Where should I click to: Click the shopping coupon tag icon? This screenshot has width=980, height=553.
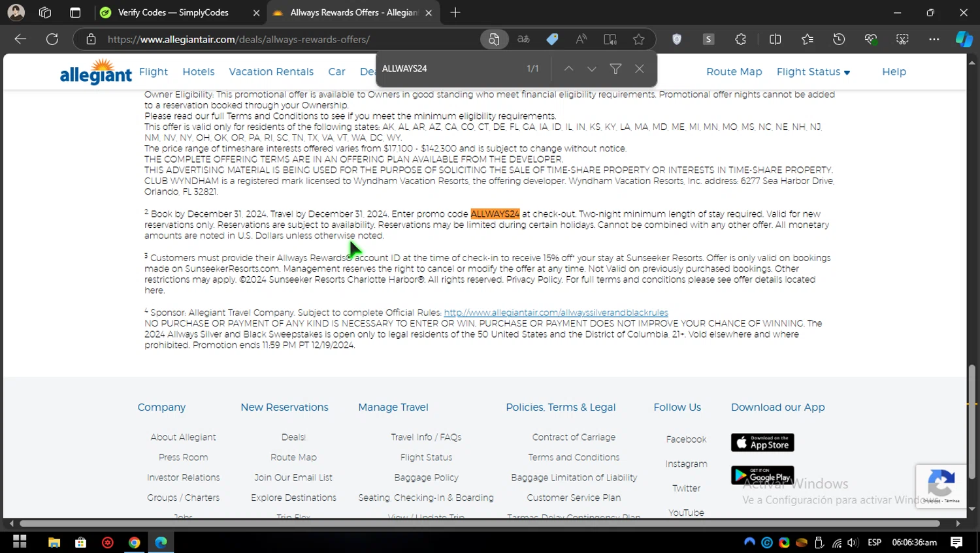[552, 39]
